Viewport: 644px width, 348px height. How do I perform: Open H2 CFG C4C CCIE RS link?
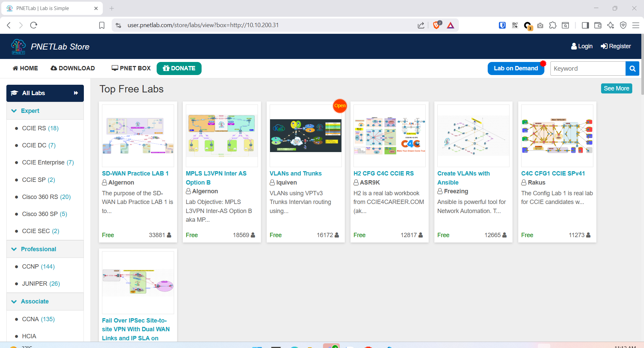tap(383, 173)
